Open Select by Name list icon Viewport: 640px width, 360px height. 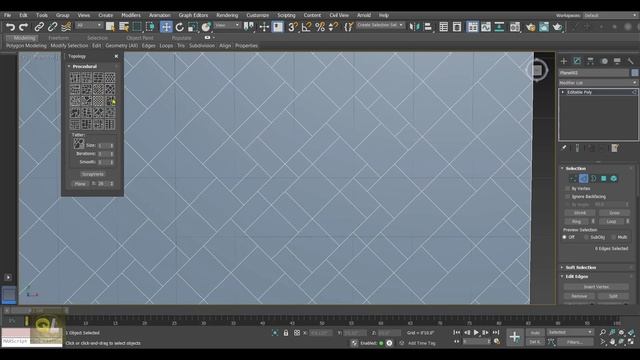tap(124, 27)
